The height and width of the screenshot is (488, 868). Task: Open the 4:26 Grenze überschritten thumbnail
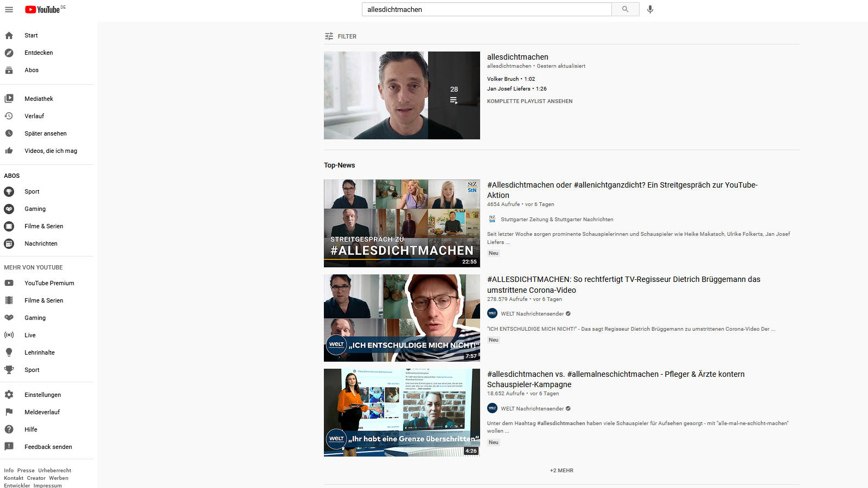tap(402, 413)
